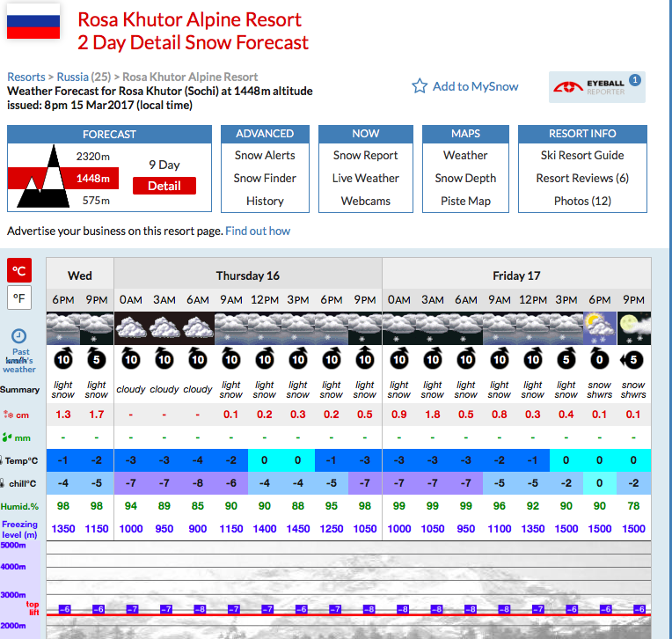Viewport: 672px width, 639px height.
Task: Open the Weather maps link
Action: [465, 155]
